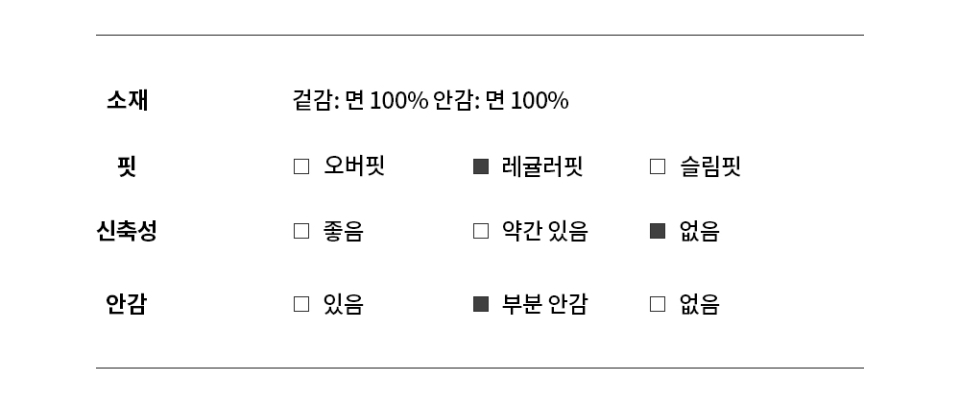Click the 소재 row label
Screen dimensions: 960x407
click(x=127, y=100)
